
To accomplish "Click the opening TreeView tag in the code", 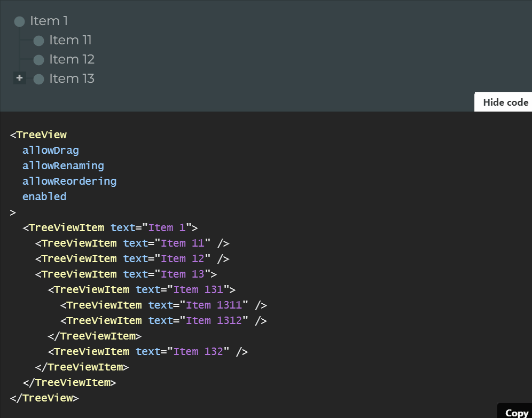I will [38, 135].
